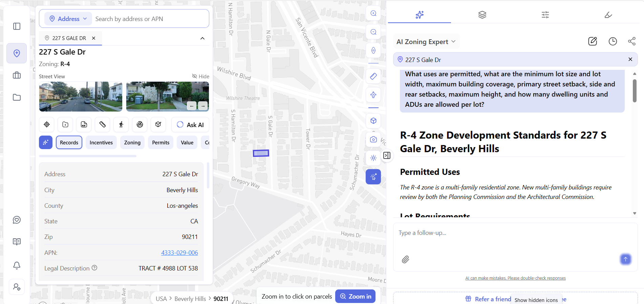Open the briefcase portfolio icon in sidebar

pyautogui.click(x=17, y=75)
